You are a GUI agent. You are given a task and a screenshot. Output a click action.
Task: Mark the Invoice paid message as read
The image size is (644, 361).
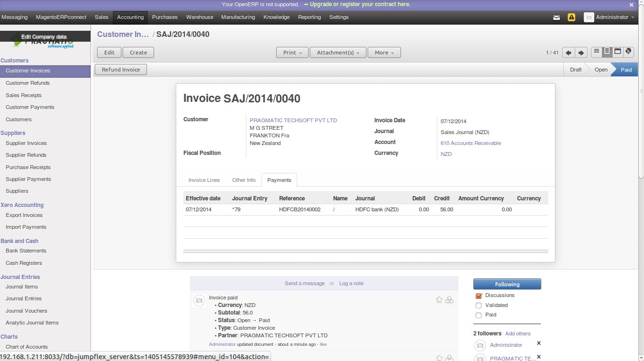(449, 299)
